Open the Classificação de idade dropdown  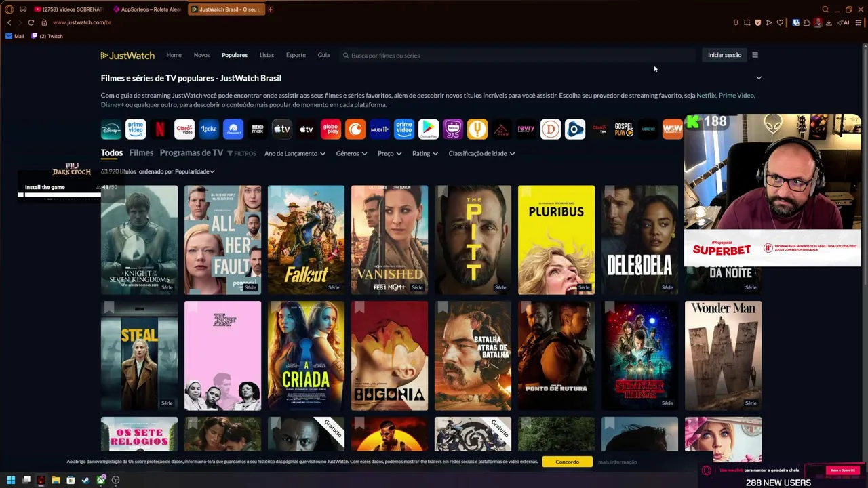481,153
